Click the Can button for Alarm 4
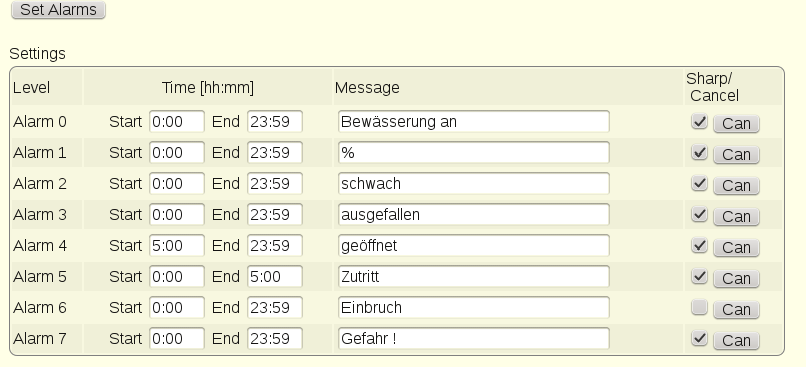806x367 pixels. tap(736, 247)
